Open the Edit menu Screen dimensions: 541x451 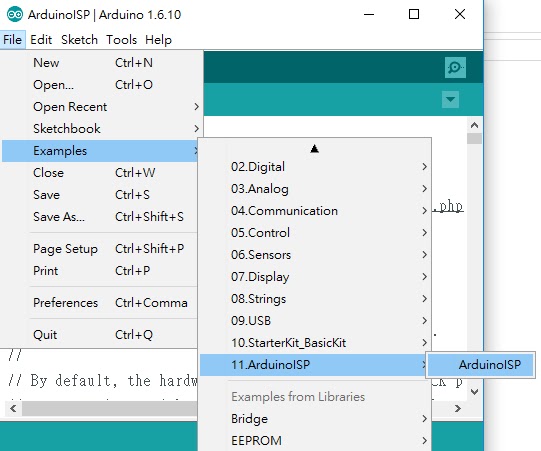(41, 40)
